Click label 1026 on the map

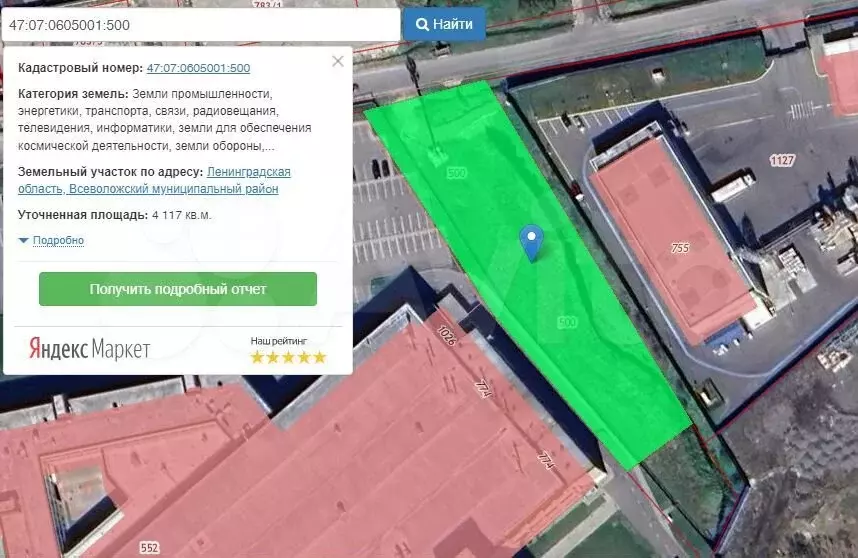point(447,335)
